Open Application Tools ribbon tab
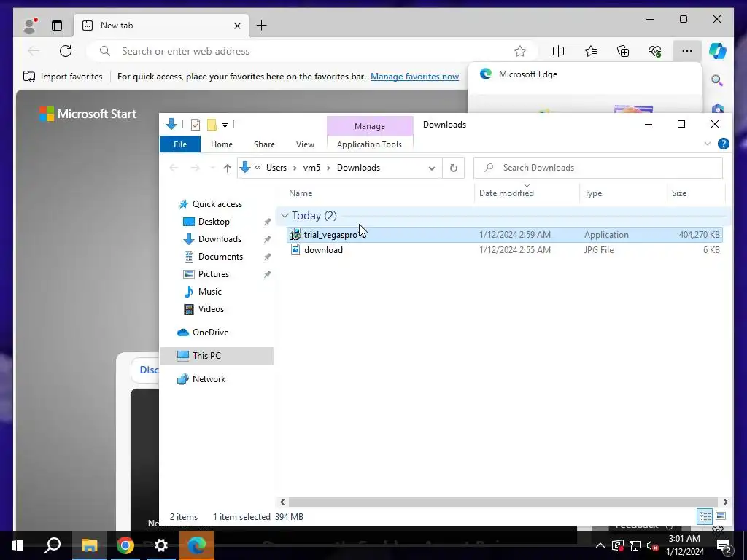The height and width of the screenshot is (560, 747). pos(369,144)
